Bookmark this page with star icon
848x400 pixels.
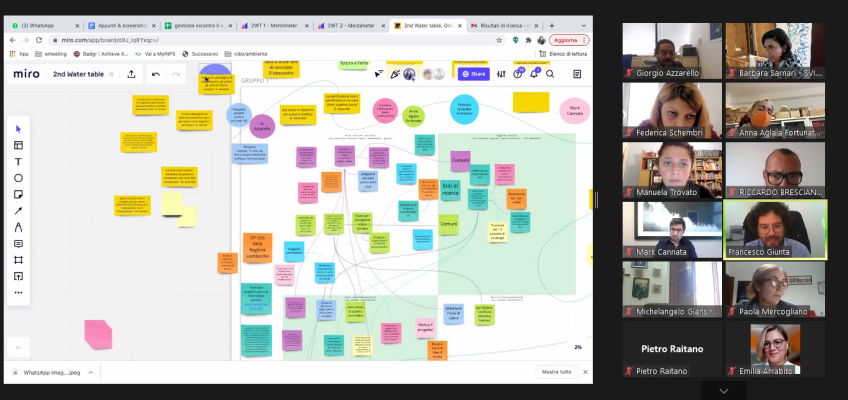tap(499, 40)
